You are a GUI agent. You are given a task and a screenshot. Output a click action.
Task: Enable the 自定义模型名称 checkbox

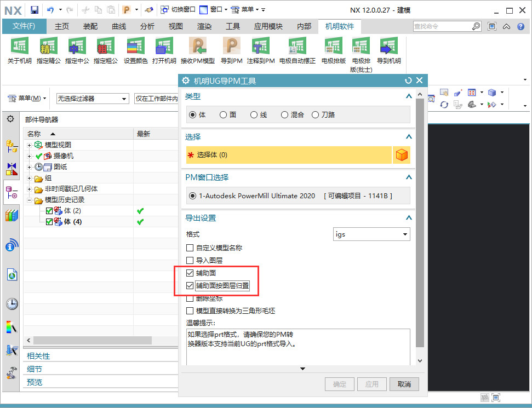[190, 248]
